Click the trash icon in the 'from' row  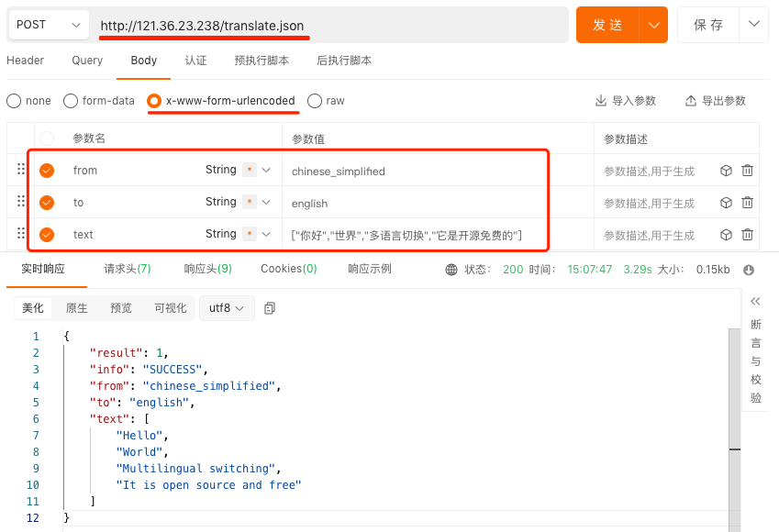pyautogui.click(x=747, y=171)
